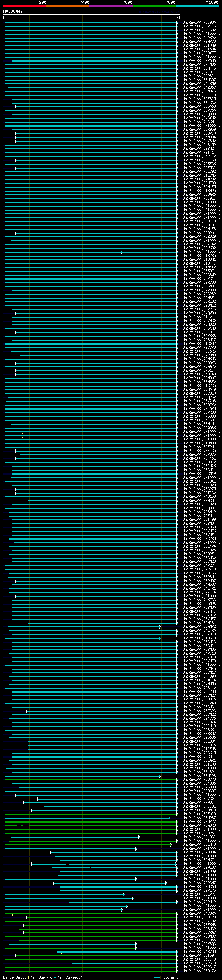
Task: Select hit label UniRef100_C6A170
Action: 199,971
